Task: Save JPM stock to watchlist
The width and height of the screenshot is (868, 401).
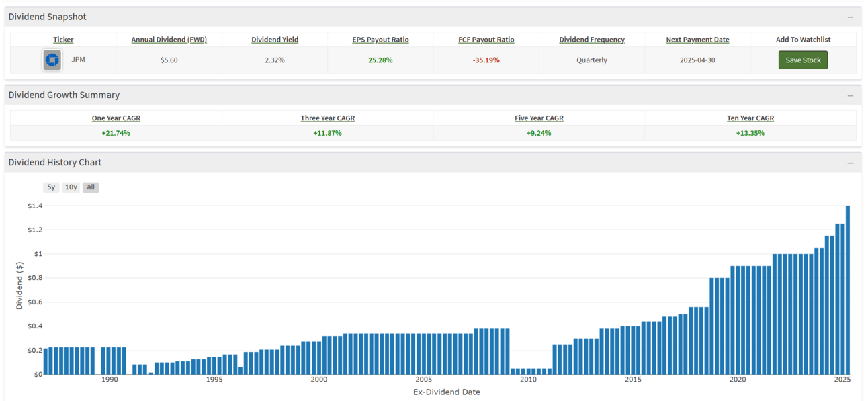Action: pyautogui.click(x=803, y=60)
